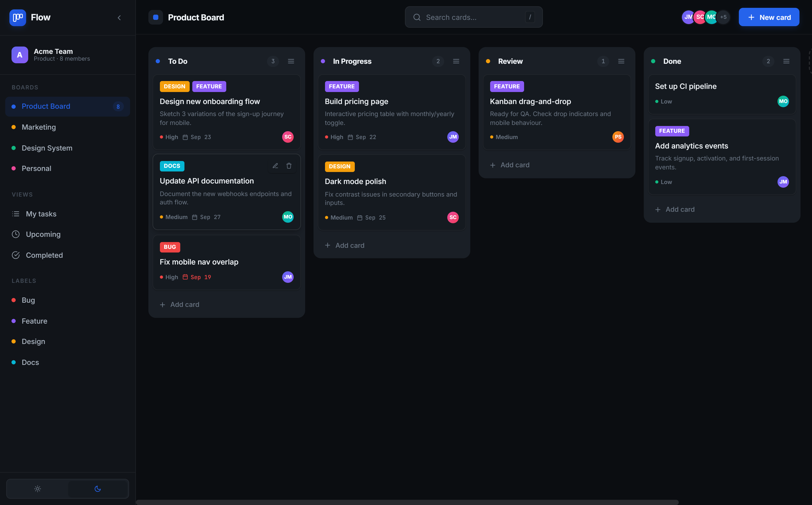The height and width of the screenshot is (505, 812).
Task: Open the Review column options menu
Action: tap(621, 61)
